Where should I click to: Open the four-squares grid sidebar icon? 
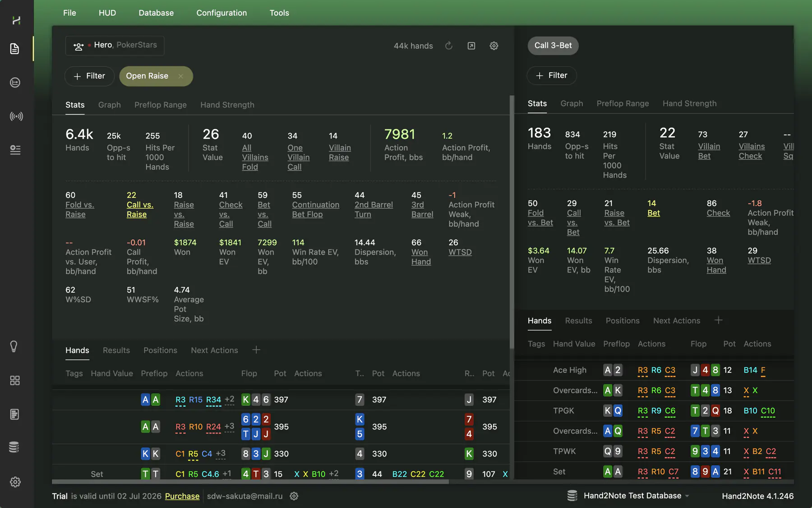click(x=15, y=381)
